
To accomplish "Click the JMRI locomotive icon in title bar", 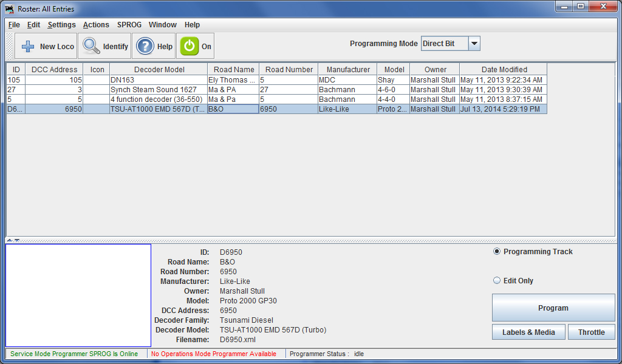I will [x=10, y=8].
